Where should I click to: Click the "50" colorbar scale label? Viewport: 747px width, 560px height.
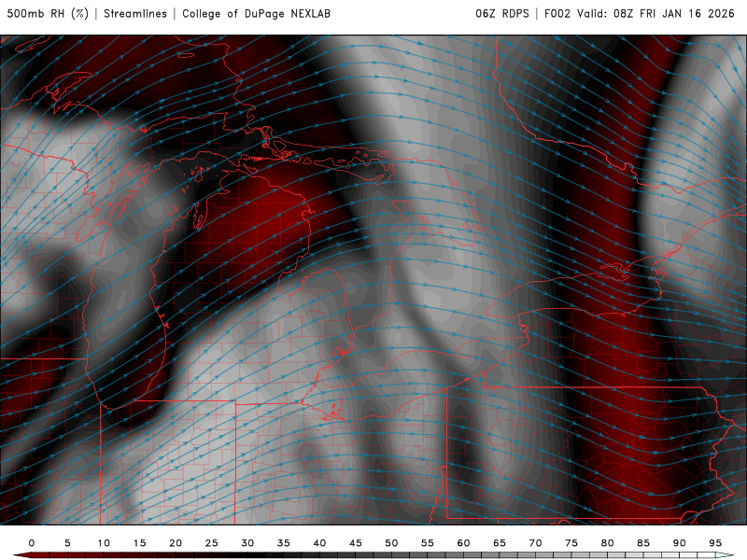pyautogui.click(x=391, y=543)
